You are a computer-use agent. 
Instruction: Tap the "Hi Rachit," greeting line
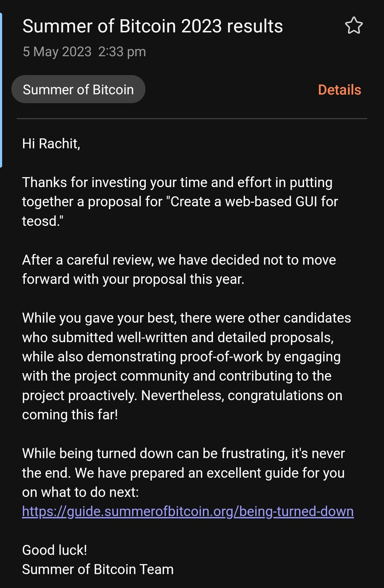point(51,144)
